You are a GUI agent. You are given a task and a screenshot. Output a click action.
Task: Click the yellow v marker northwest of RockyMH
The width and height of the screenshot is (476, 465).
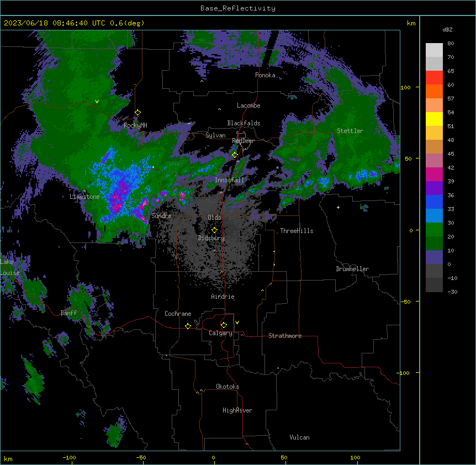(x=97, y=102)
